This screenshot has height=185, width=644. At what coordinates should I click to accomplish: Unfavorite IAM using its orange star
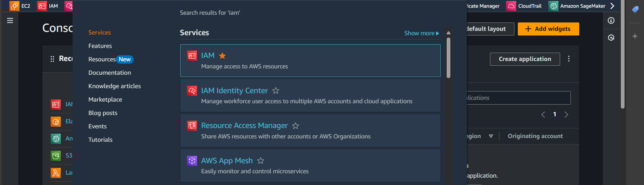coord(222,56)
